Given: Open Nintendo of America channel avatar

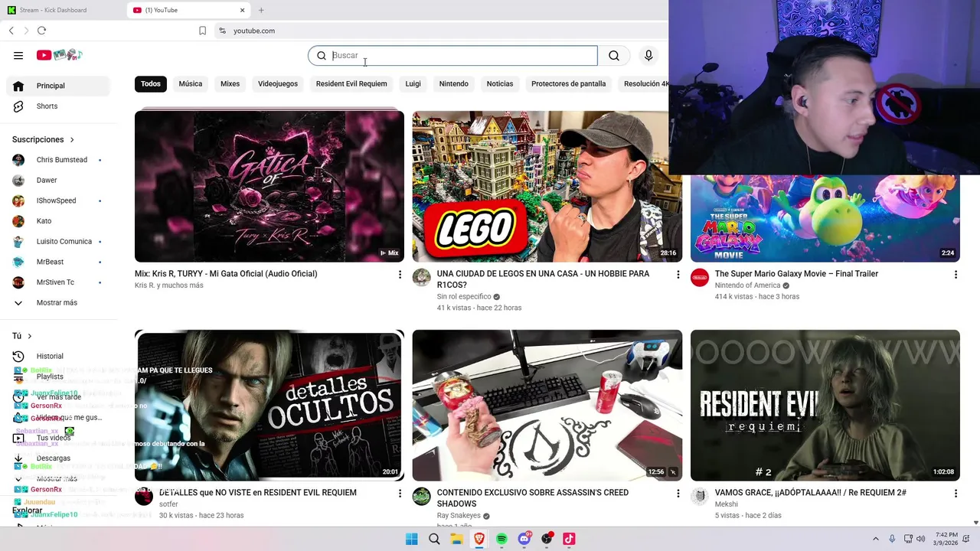Looking at the screenshot, I should pyautogui.click(x=700, y=277).
